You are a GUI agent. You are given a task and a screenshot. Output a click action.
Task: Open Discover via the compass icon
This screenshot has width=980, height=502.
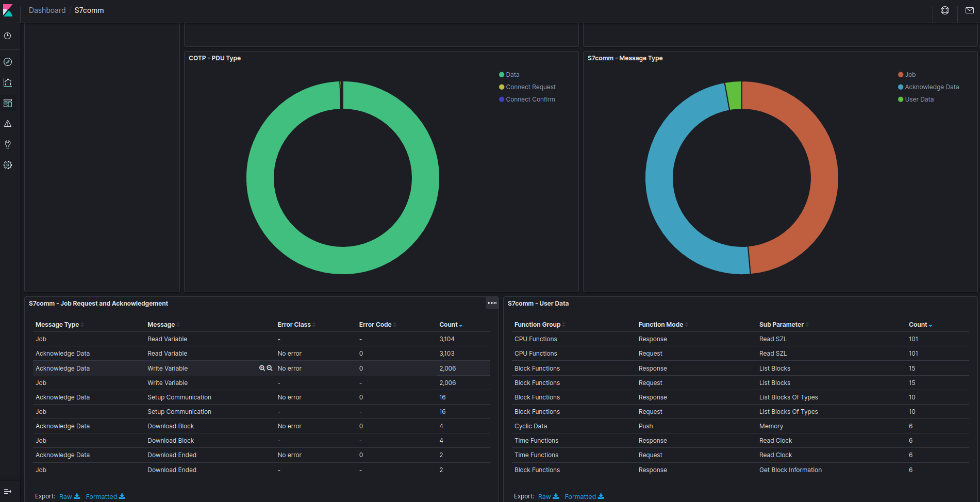(8, 62)
